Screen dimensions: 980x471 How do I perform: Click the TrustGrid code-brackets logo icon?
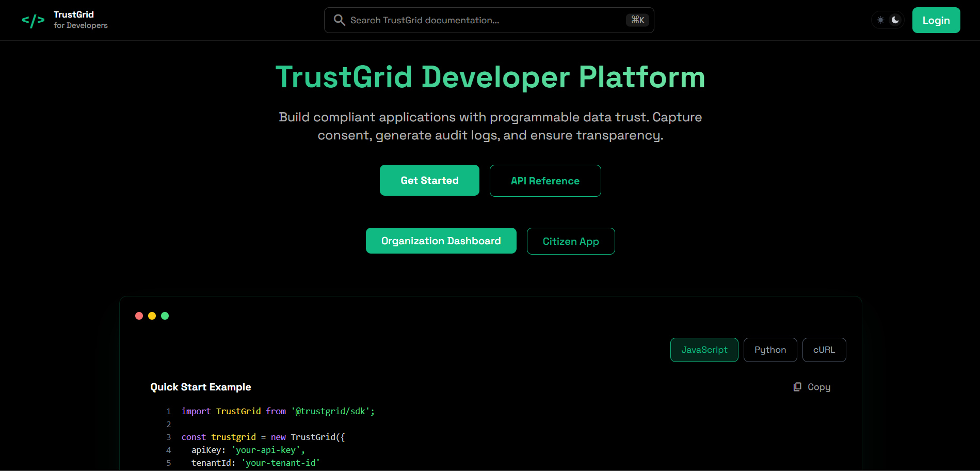(33, 21)
